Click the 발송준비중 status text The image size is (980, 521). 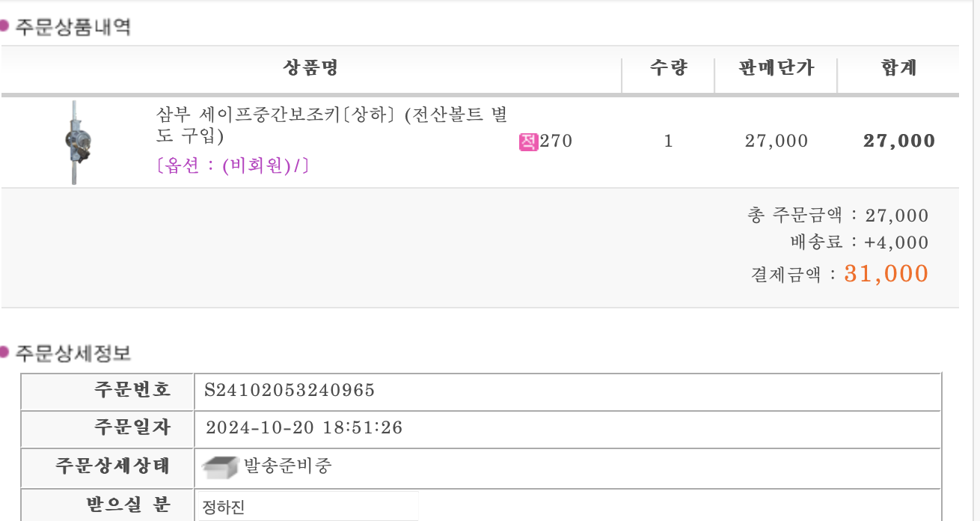(x=288, y=466)
